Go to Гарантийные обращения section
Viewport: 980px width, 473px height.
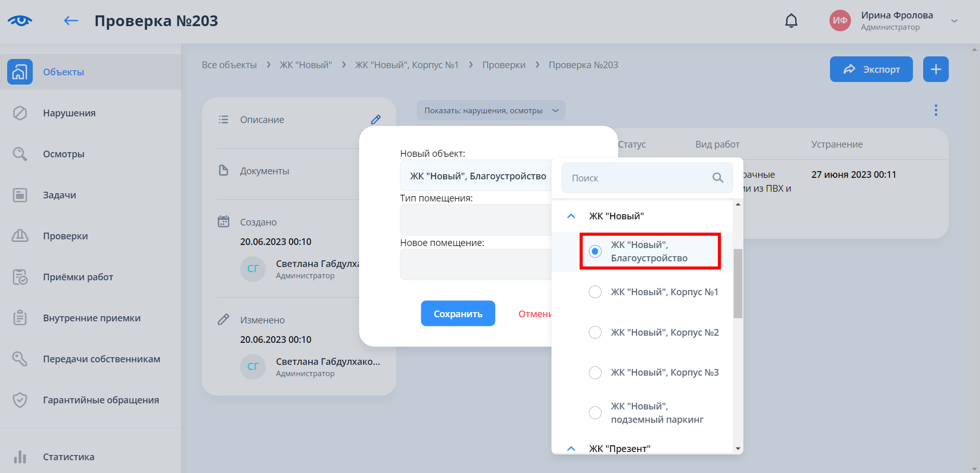click(101, 400)
